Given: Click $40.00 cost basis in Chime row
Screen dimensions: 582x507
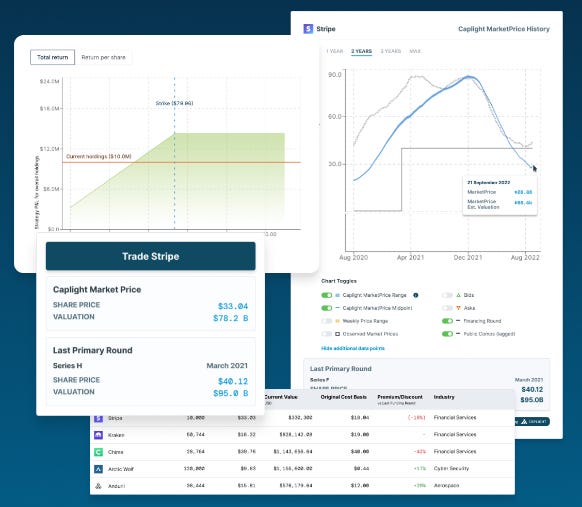Looking at the screenshot, I should click(x=360, y=452).
